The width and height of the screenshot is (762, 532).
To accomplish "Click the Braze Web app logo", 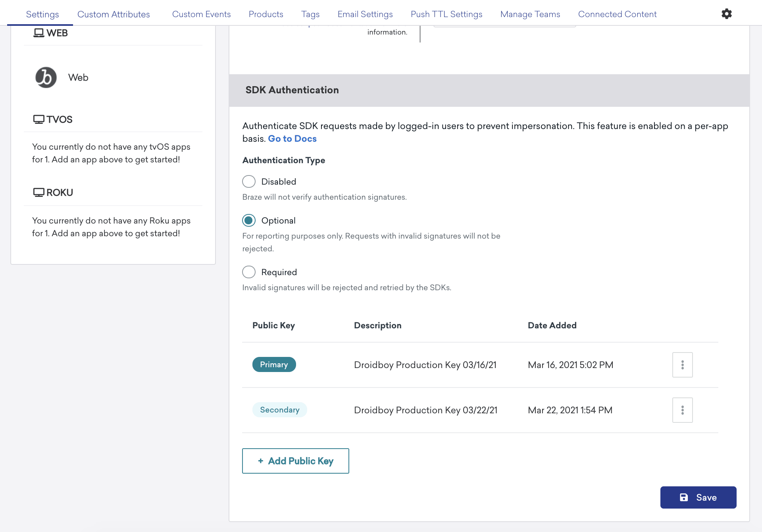I will tap(46, 77).
